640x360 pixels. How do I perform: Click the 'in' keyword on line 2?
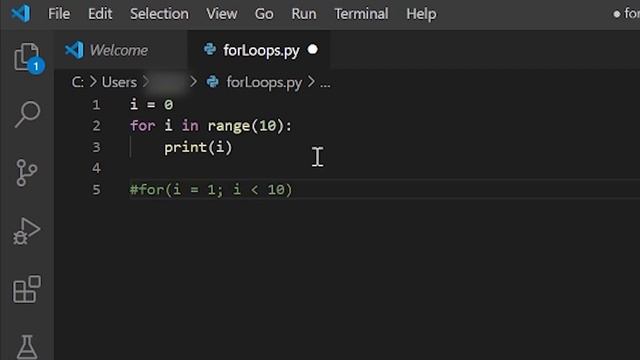pyautogui.click(x=190, y=126)
